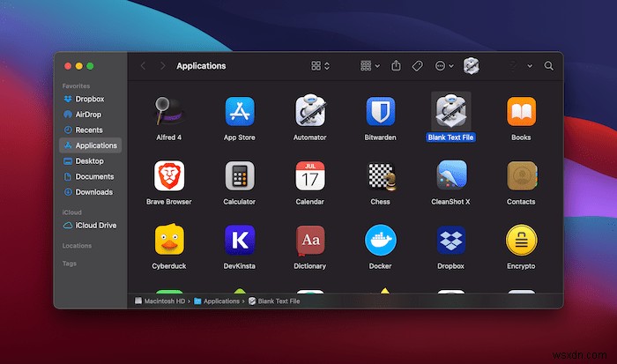
Task: Open the Alfred 4 app icon
Action: [168, 112]
